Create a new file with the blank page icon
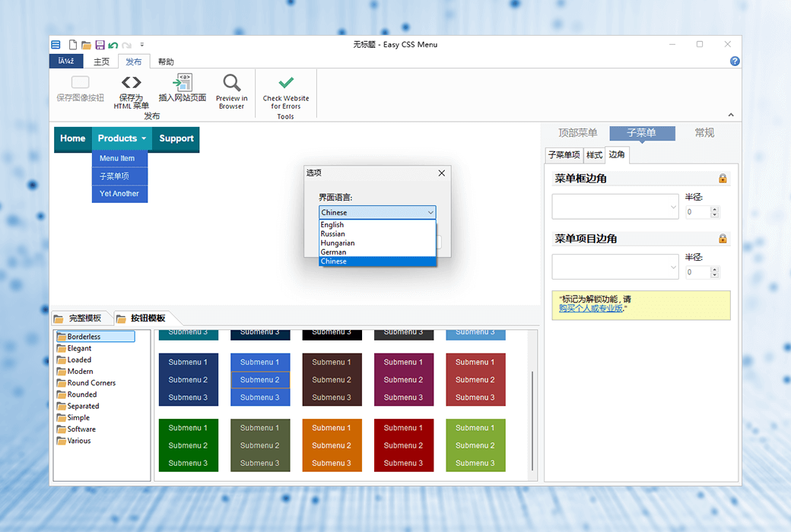The image size is (791, 532). pyautogui.click(x=73, y=44)
